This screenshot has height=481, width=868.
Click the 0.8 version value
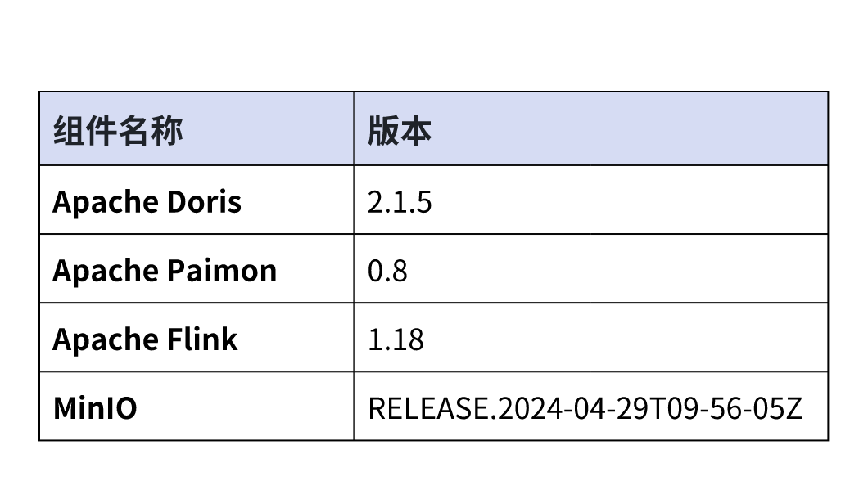(387, 271)
